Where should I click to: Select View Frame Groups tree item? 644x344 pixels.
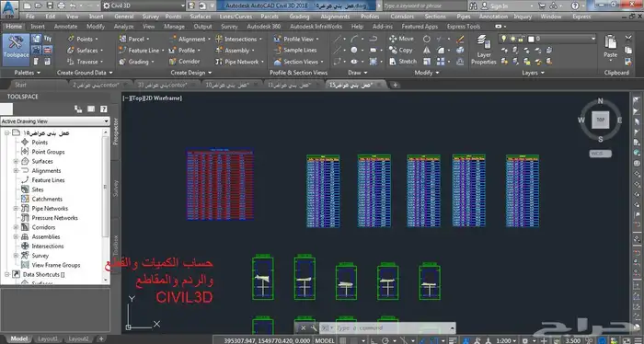tap(56, 265)
